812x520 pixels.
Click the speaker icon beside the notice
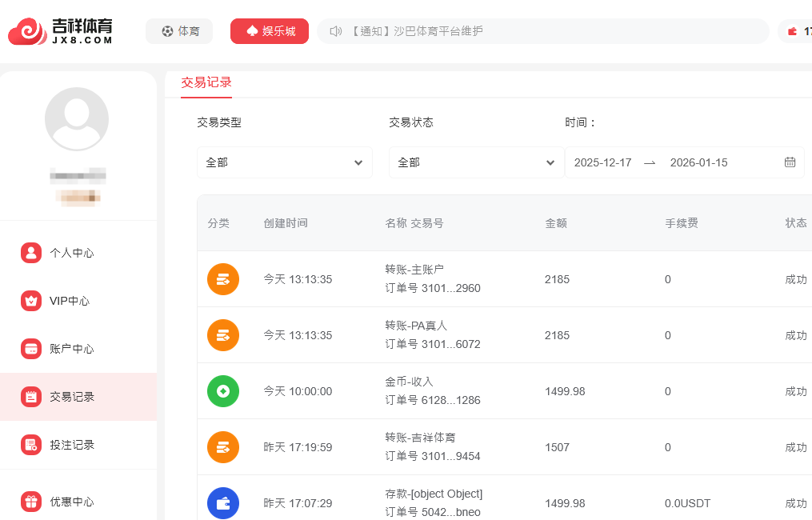point(335,31)
